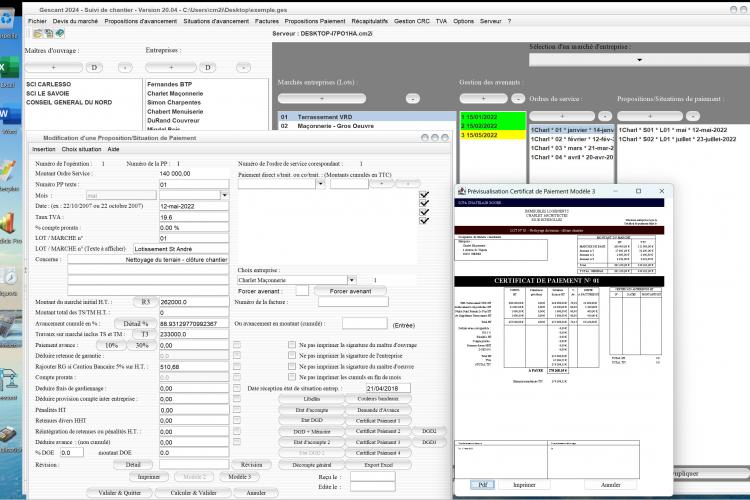The height and width of the screenshot is (500, 750).
Task: Click the Date field showing 12-mai-2022
Action: click(194, 206)
